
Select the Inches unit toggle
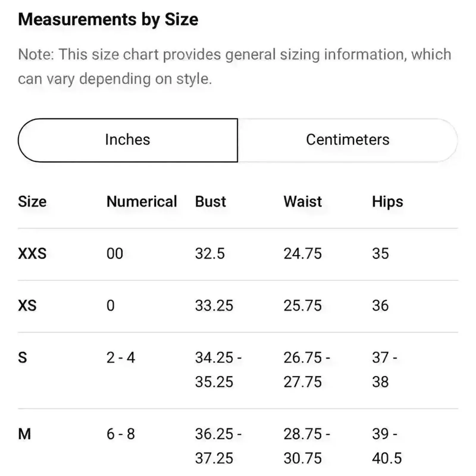[128, 140]
